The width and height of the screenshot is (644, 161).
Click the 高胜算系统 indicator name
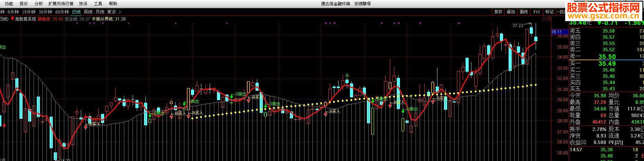26,19
